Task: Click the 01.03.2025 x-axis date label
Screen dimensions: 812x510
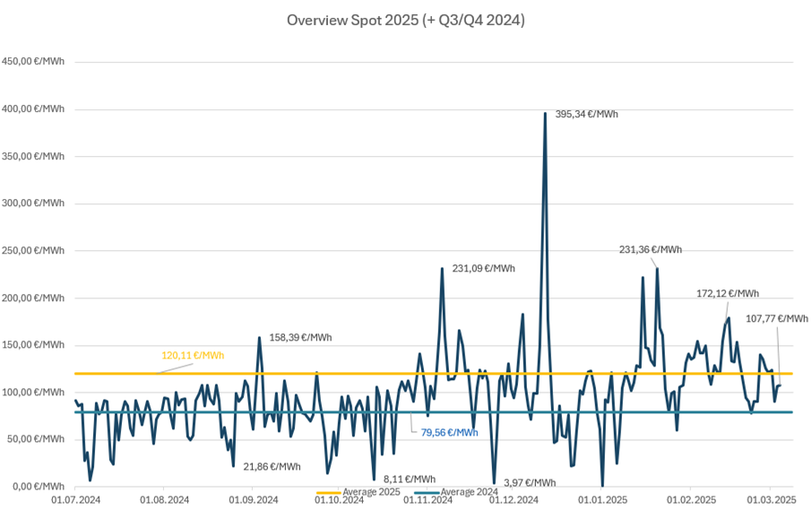Action: click(x=773, y=499)
